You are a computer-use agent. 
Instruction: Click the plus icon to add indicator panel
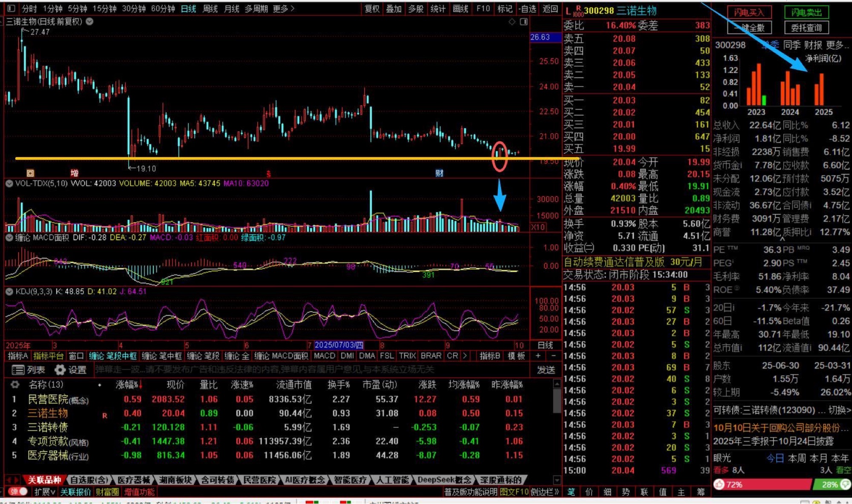(538, 356)
